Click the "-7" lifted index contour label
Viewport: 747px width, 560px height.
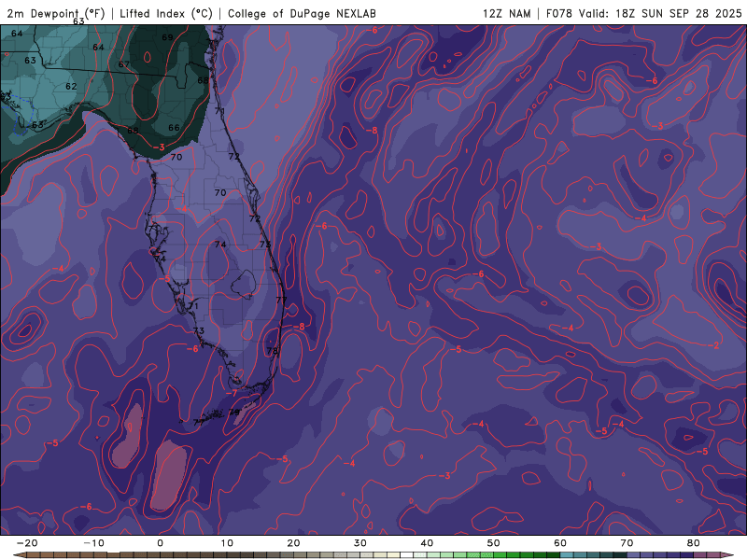pos(231,393)
